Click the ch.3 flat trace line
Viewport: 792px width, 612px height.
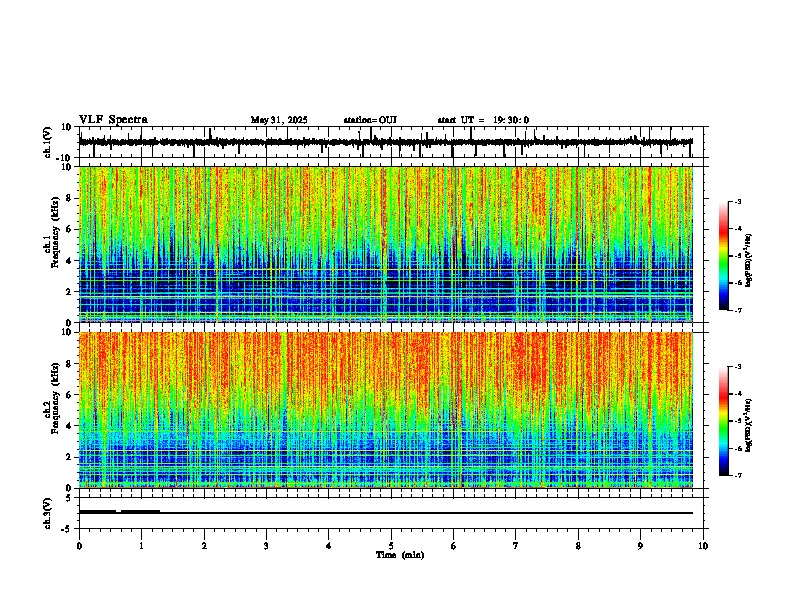tap(386, 513)
